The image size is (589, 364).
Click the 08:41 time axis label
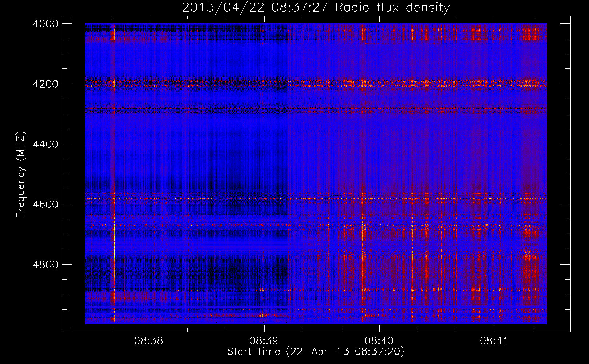tap(494, 341)
